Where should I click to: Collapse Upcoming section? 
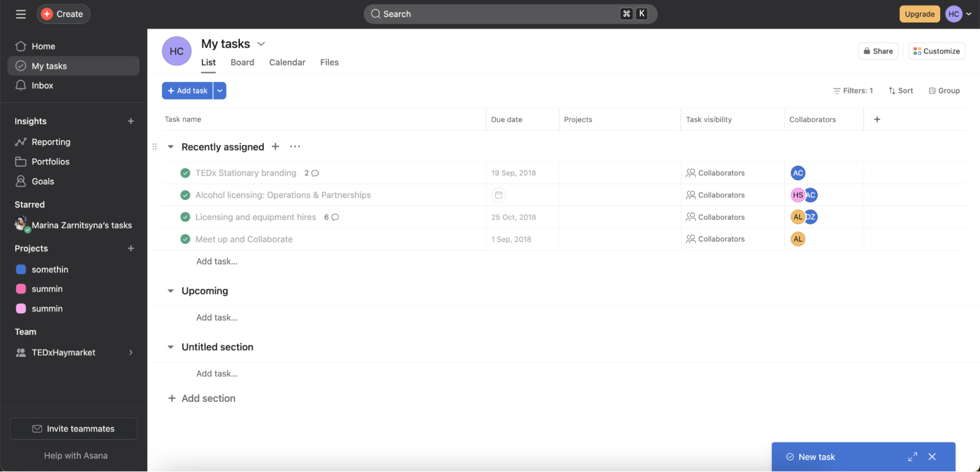coord(171,291)
